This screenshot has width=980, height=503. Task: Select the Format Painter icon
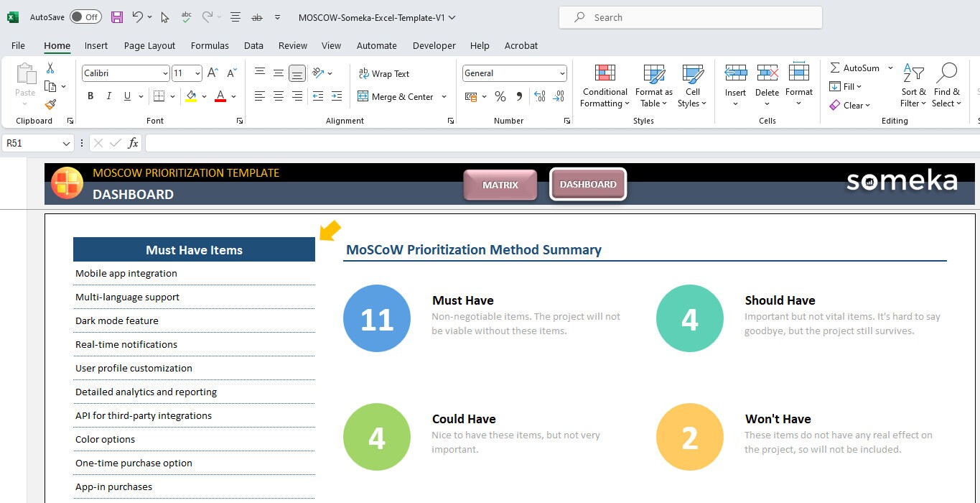click(x=50, y=105)
